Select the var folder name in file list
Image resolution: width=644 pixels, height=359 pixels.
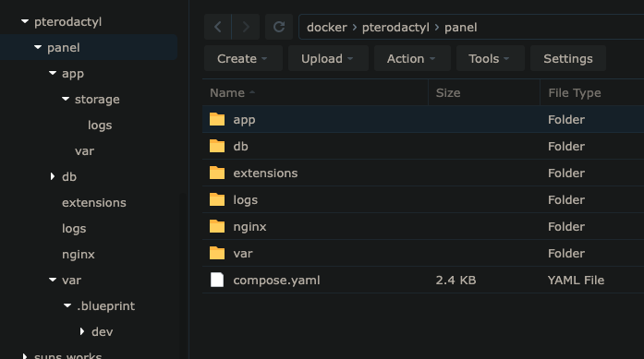click(x=243, y=254)
